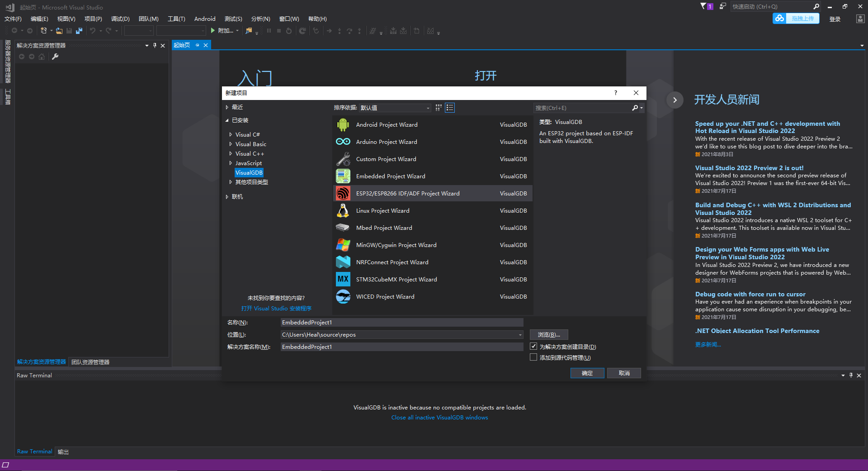Expand the 最近 tree node
Image resolution: width=868 pixels, height=471 pixels.
227,107
